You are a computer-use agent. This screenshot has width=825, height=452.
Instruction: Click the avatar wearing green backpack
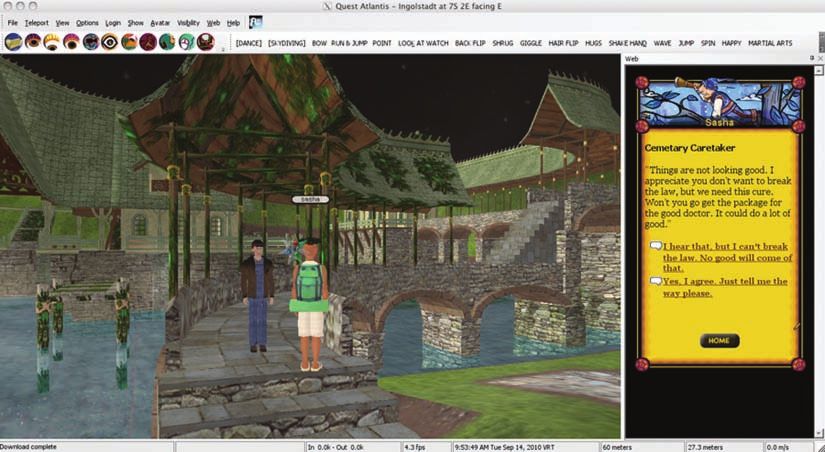tap(309, 304)
